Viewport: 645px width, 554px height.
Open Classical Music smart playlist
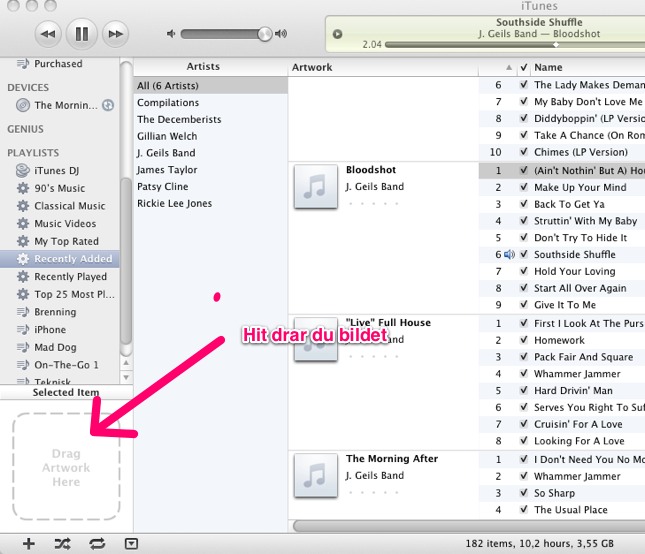point(61,206)
